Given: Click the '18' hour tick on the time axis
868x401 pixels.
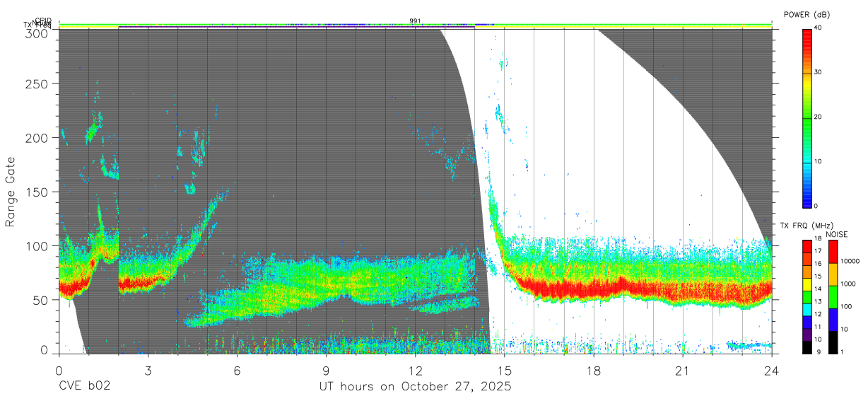Looking at the screenshot, I should 593,370.
